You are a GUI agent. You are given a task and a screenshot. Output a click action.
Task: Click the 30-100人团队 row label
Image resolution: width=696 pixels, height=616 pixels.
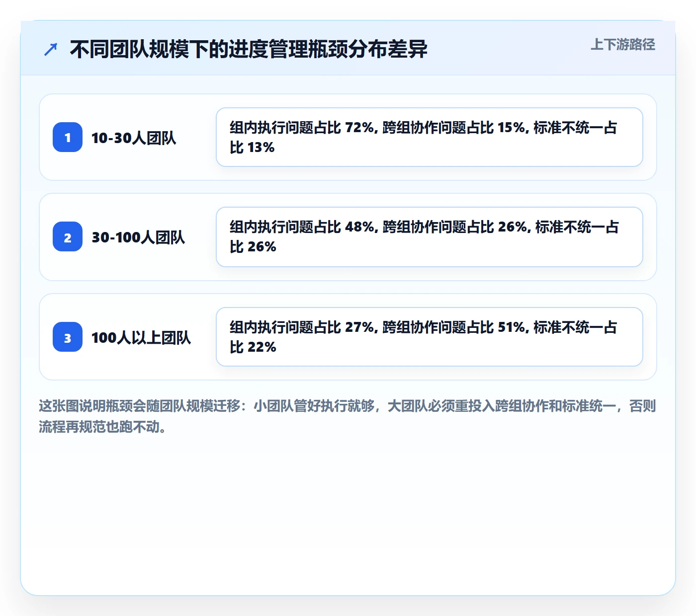tap(138, 237)
